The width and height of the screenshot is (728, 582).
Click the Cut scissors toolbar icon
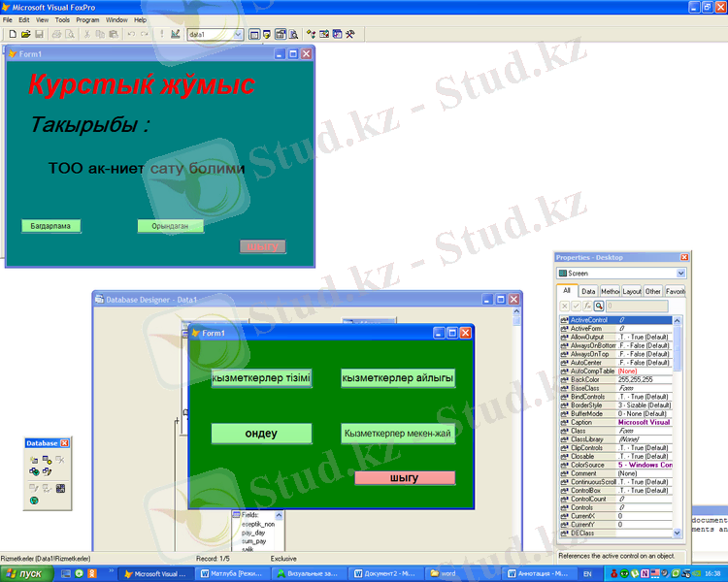86,34
